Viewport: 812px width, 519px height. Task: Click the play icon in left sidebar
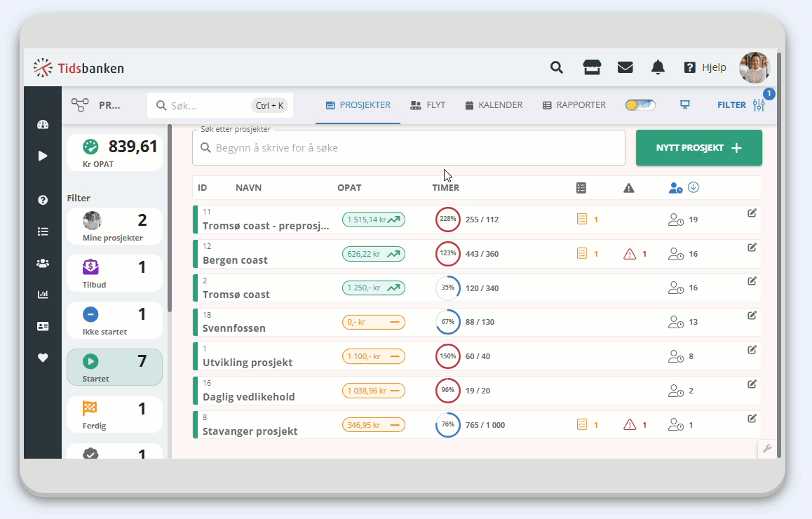click(x=43, y=156)
